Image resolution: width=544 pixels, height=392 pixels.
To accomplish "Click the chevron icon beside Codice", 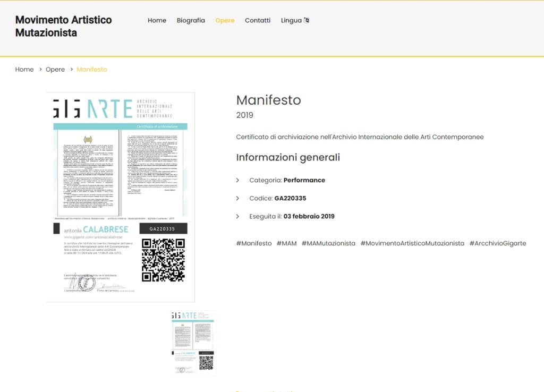I will (x=237, y=199).
